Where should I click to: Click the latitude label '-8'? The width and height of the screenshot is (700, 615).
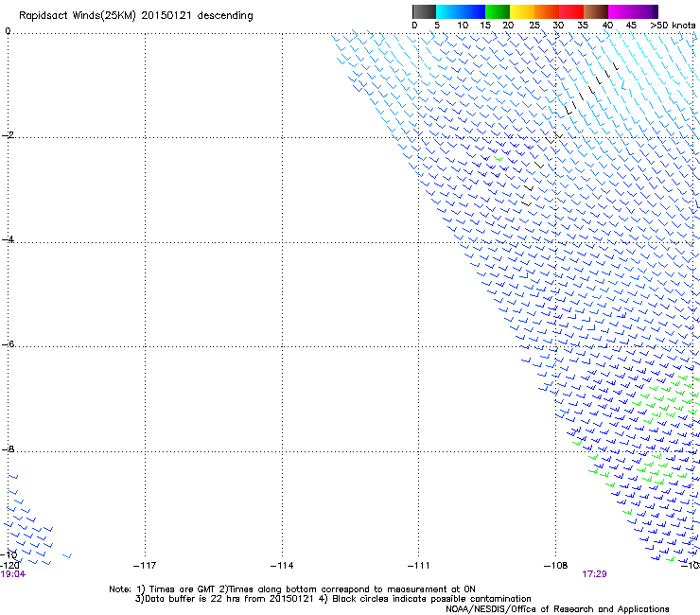[8, 448]
